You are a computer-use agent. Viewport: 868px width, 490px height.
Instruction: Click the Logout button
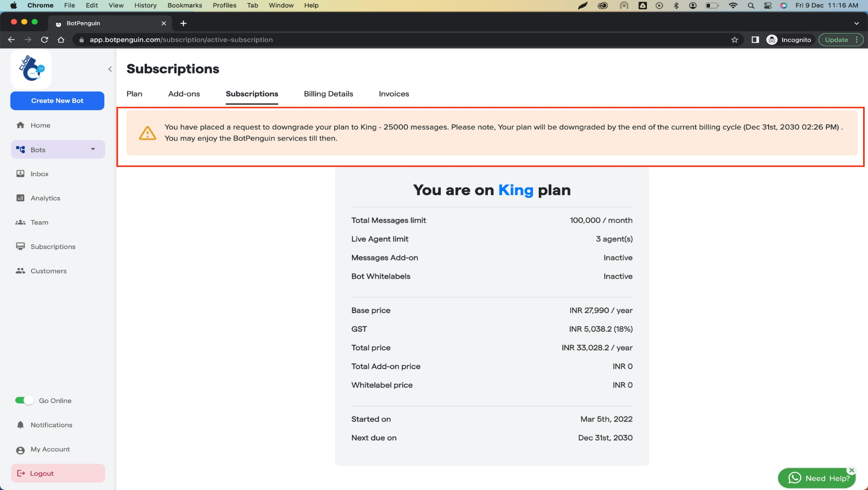click(x=58, y=473)
